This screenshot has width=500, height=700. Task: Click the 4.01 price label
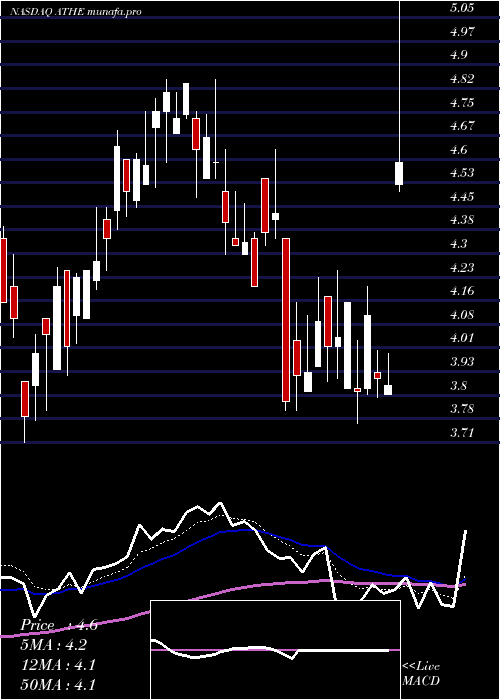pos(462,338)
